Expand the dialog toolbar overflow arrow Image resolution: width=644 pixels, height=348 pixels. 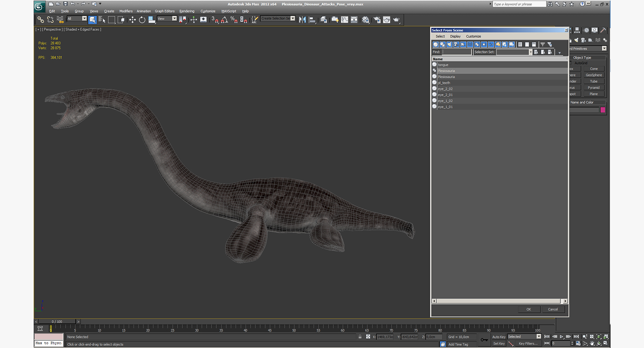[x=560, y=53]
